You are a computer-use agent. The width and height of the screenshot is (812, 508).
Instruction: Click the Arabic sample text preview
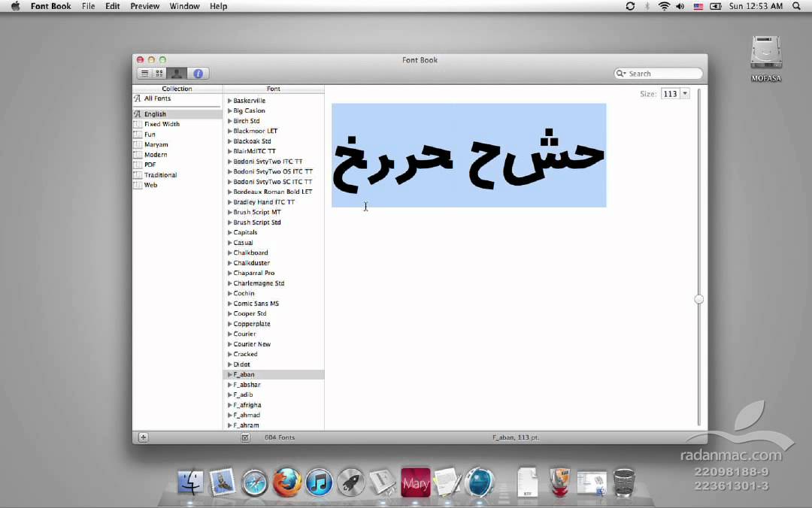tap(468, 156)
